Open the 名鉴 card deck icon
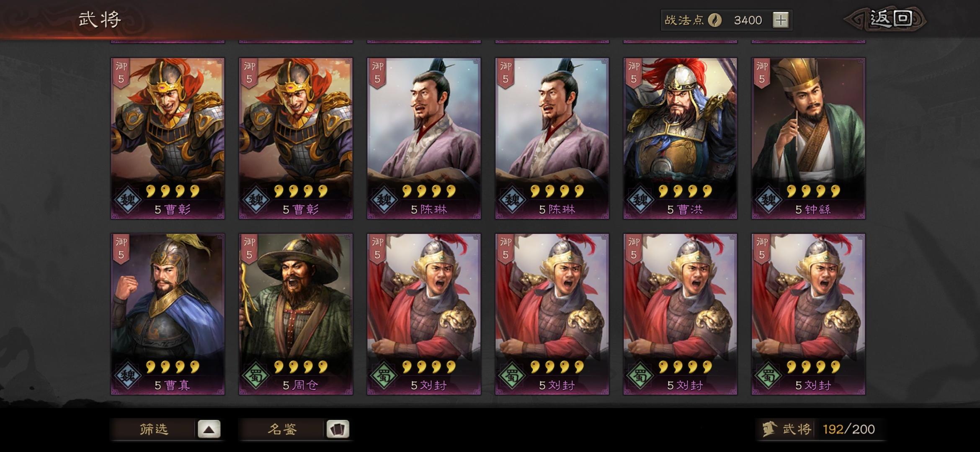Screen dimensions: 980x452 338,429
